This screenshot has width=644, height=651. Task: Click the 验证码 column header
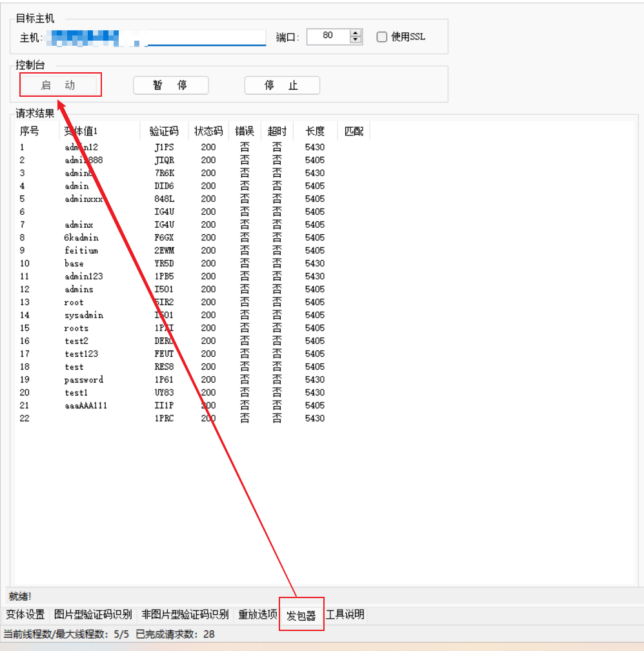(x=164, y=132)
